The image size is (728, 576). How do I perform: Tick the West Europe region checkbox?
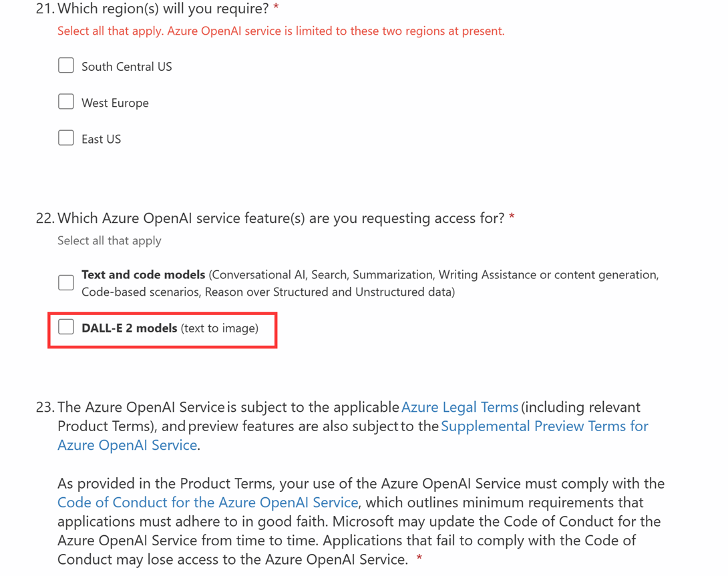[66, 101]
